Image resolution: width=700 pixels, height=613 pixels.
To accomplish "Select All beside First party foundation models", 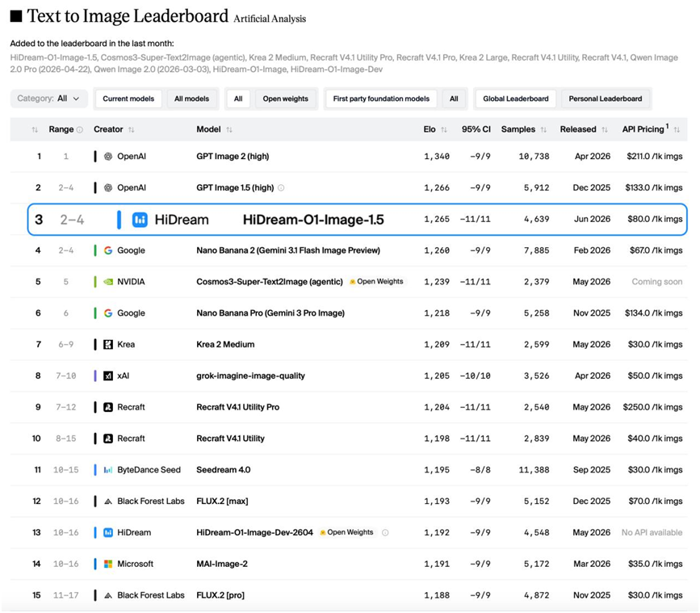I will (x=454, y=99).
